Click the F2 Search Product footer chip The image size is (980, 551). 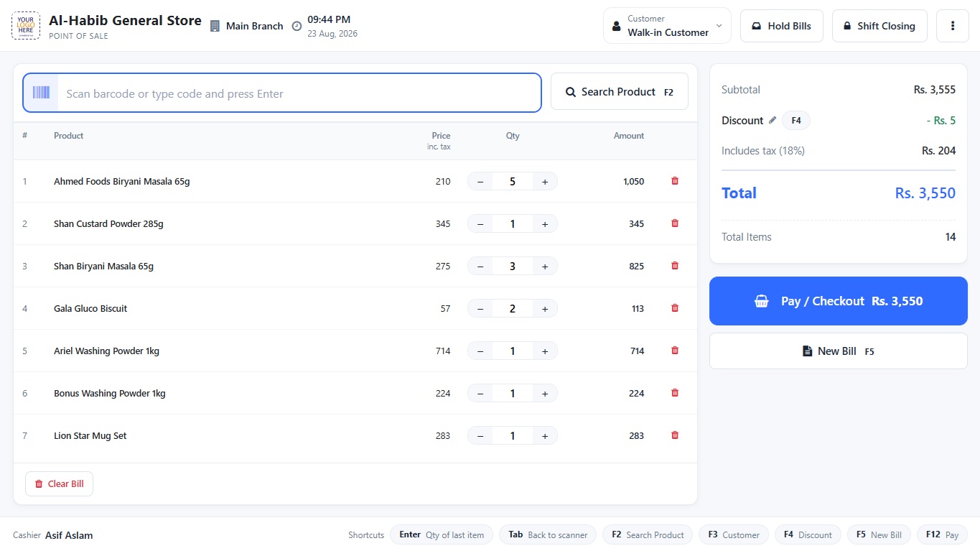[x=648, y=534]
